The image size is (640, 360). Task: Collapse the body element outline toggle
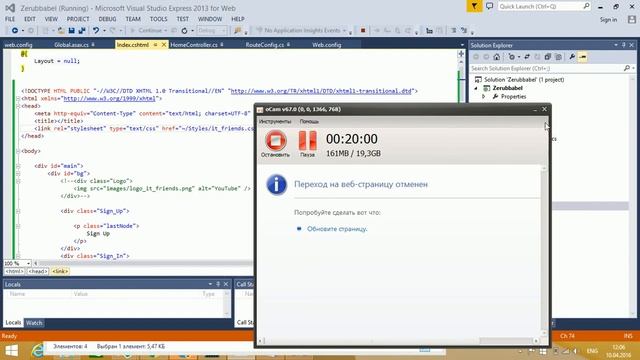tap(18, 151)
